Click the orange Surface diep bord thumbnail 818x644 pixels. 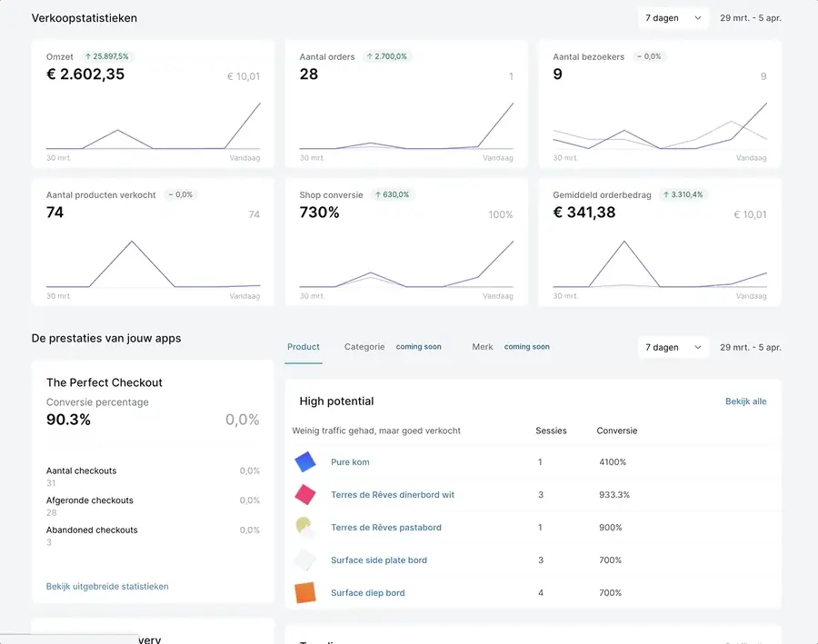click(305, 592)
